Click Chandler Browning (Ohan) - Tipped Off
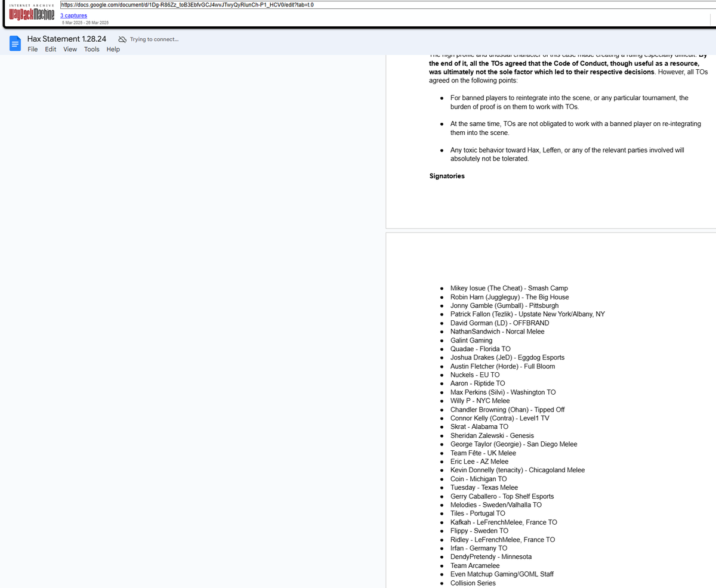This screenshot has height=588, width=716. pos(507,410)
